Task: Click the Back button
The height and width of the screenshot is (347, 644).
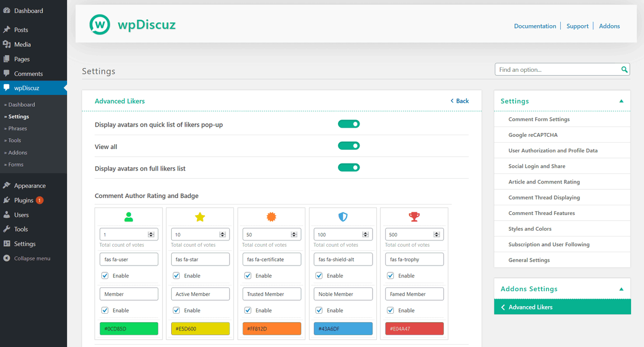Action: click(x=460, y=101)
